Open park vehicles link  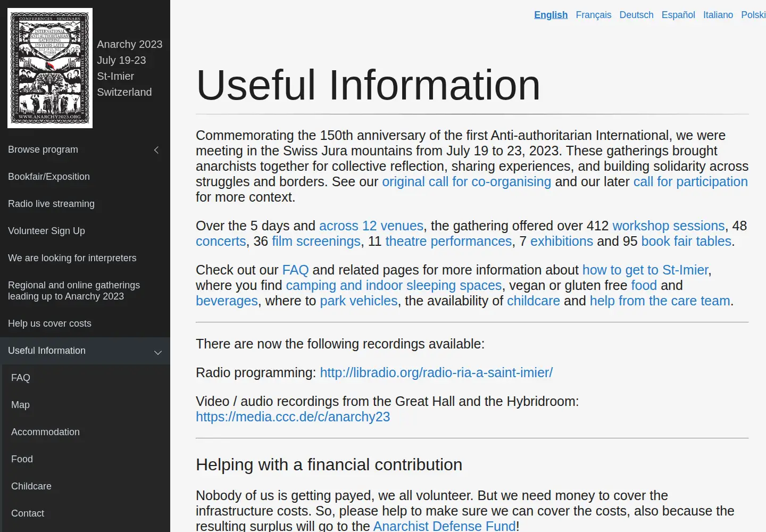click(359, 301)
